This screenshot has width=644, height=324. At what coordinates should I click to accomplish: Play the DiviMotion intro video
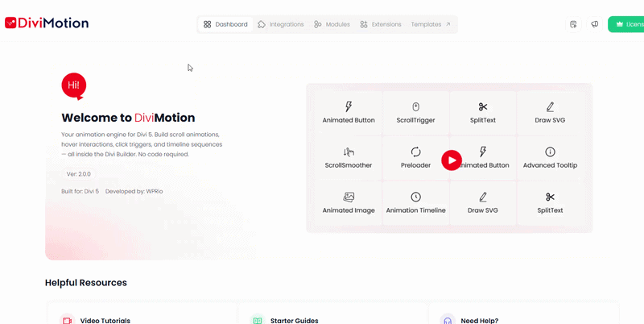[452, 160]
